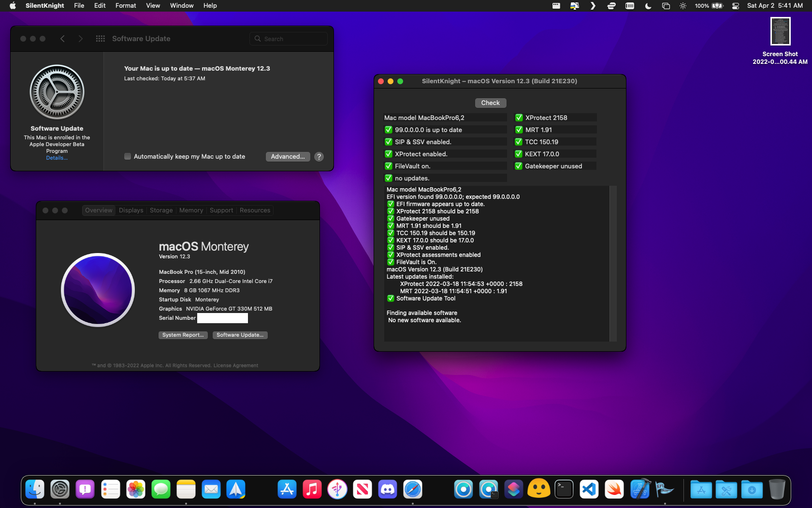Click the SilentKnight results scrollbar
812x508 pixels.
[613, 264]
